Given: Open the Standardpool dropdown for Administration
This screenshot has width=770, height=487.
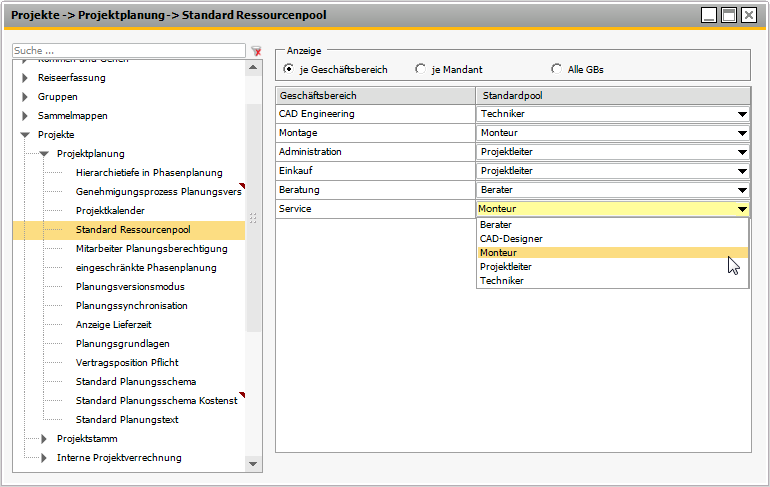Looking at the screenshot, I should click(742, 152).
